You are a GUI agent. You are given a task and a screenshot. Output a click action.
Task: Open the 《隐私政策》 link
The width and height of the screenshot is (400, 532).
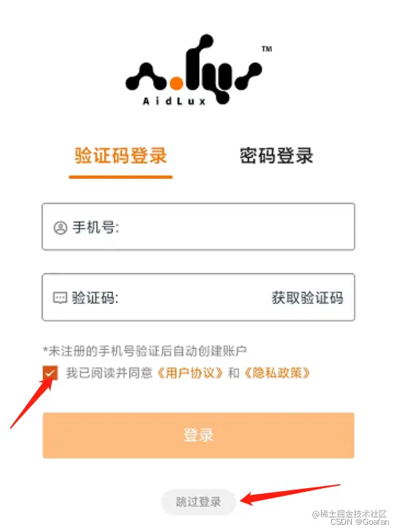(276, 373)
